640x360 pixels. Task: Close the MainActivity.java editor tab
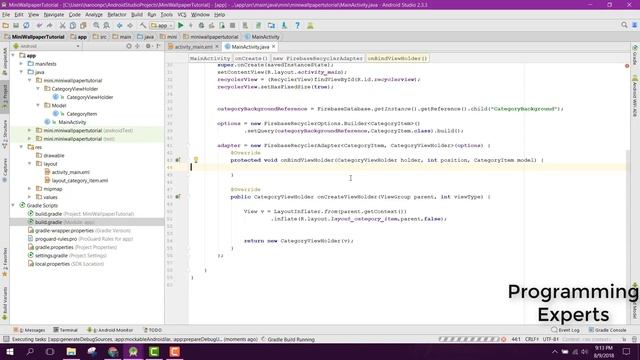click(274, 47)
